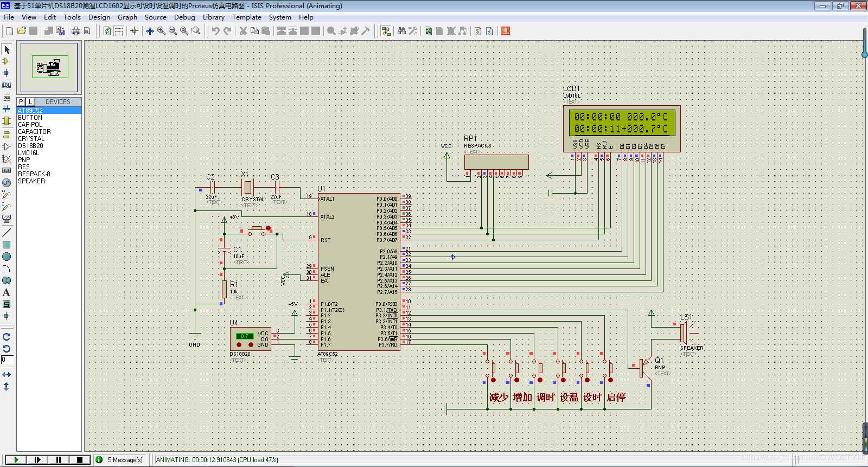Select the Tape Recorder tool
Image resolution: width=868 pixels, height=467 pixels.
pos(7,170)
